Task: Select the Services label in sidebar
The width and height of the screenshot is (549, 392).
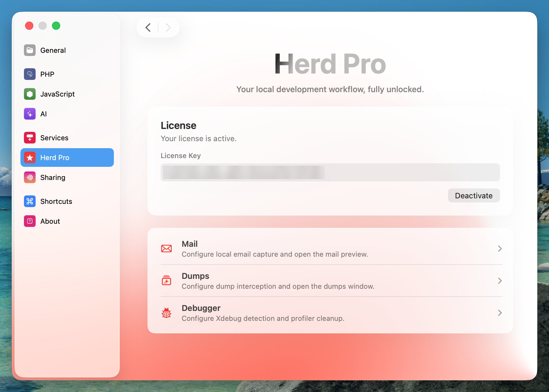Action: (54, 138)
